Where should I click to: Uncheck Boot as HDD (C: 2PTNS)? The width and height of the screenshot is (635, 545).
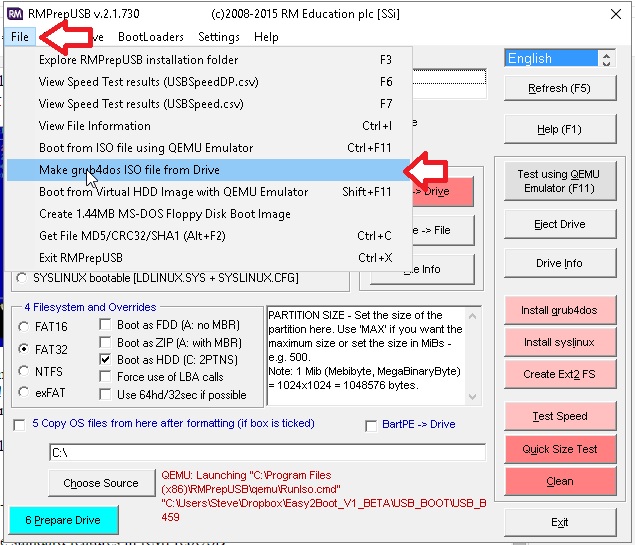click(105, 360)
